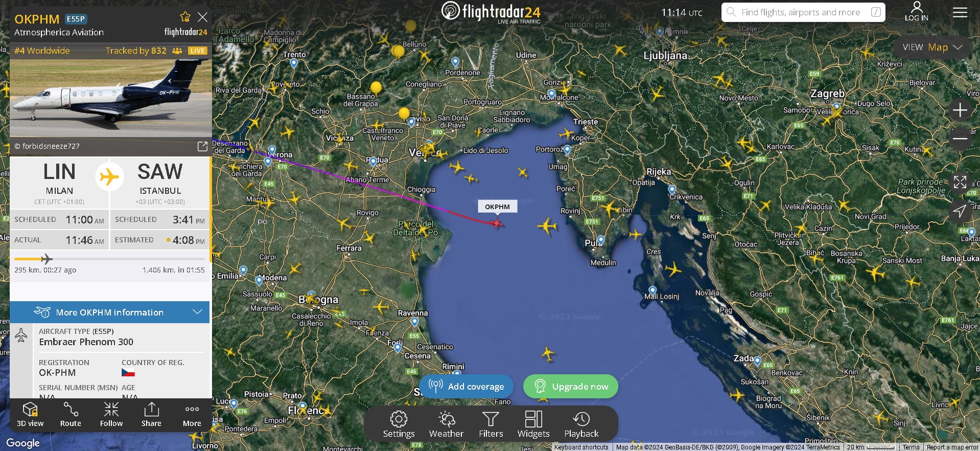
Task: Open map Settings
Action: tap(399, 425)
